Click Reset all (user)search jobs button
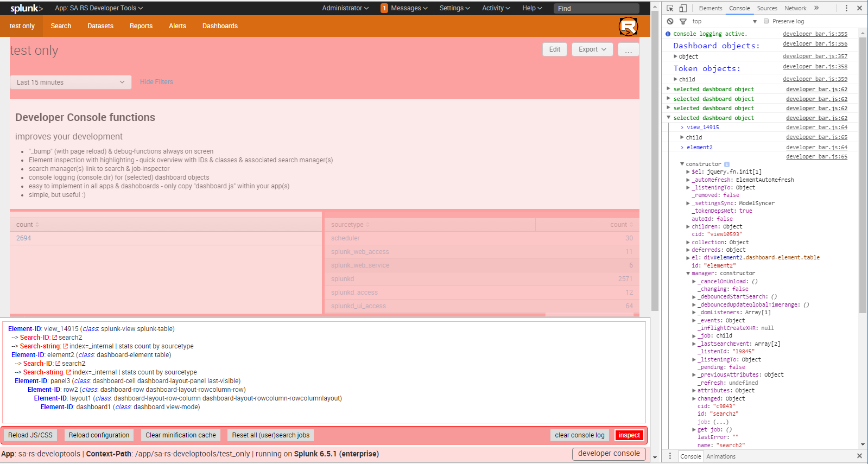Viewport: 868px width, 464px height. pyautogui.click(x=271, y=435)
